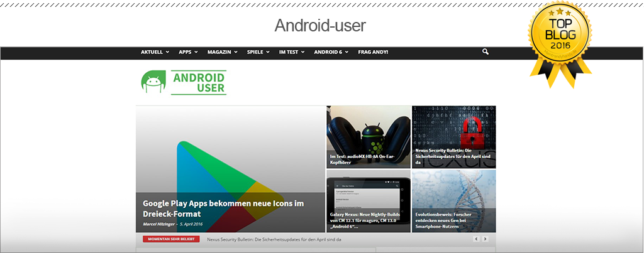Click MOMENTAN SEHR BELIEBT red label
644x253 pixels.
coord(171,239)
